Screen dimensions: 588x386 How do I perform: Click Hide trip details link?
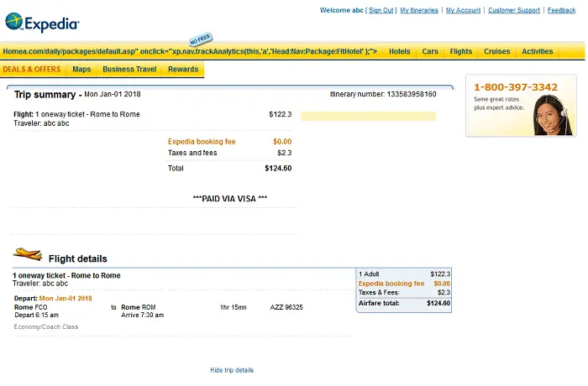[232, 370]
